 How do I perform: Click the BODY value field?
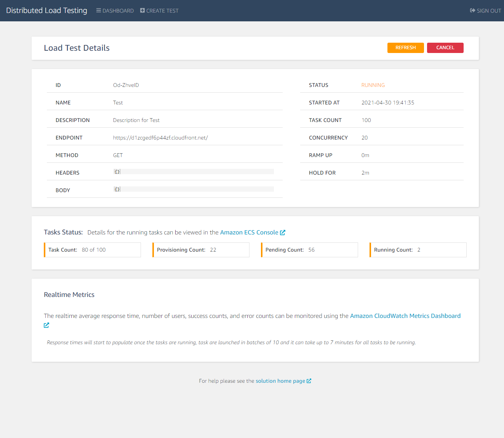[194, 189]
